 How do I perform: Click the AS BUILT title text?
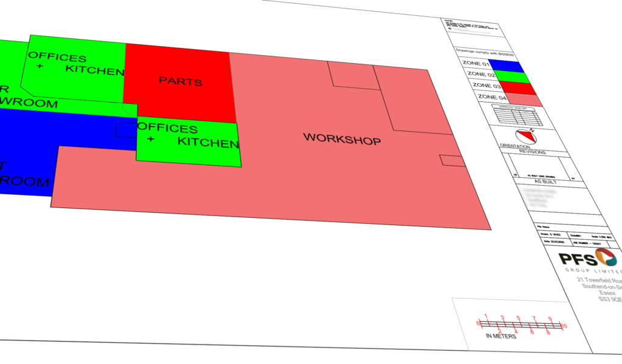[547, 181]
